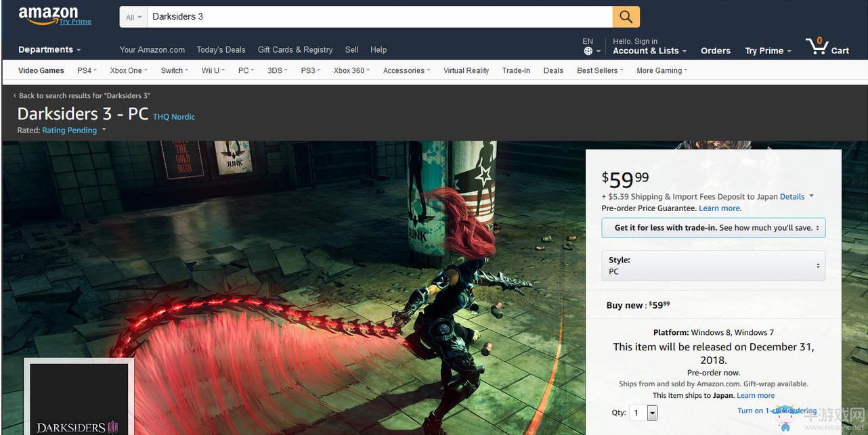Expand the Accessories menu
868x435 pixels.
pyautogui.click(x=406, y=70)
